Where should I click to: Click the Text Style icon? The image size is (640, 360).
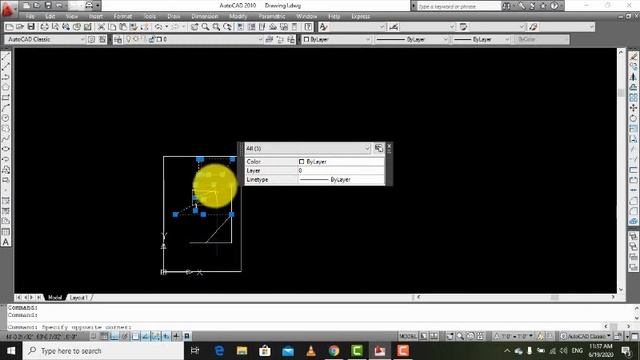323,27
